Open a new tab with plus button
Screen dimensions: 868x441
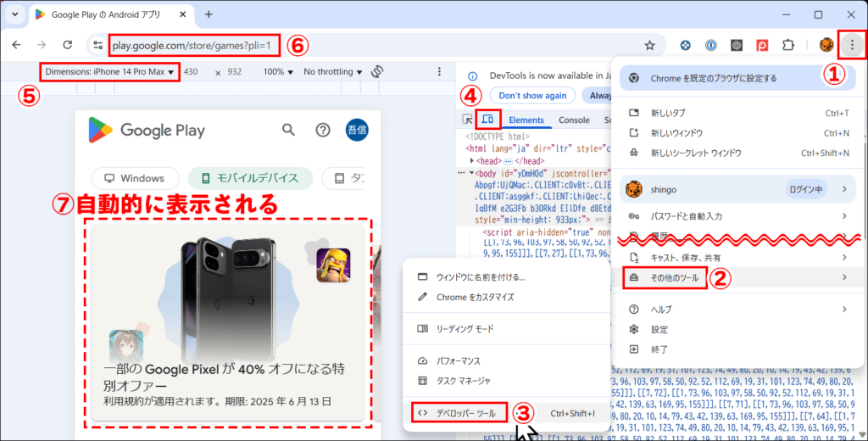point(209,14)
